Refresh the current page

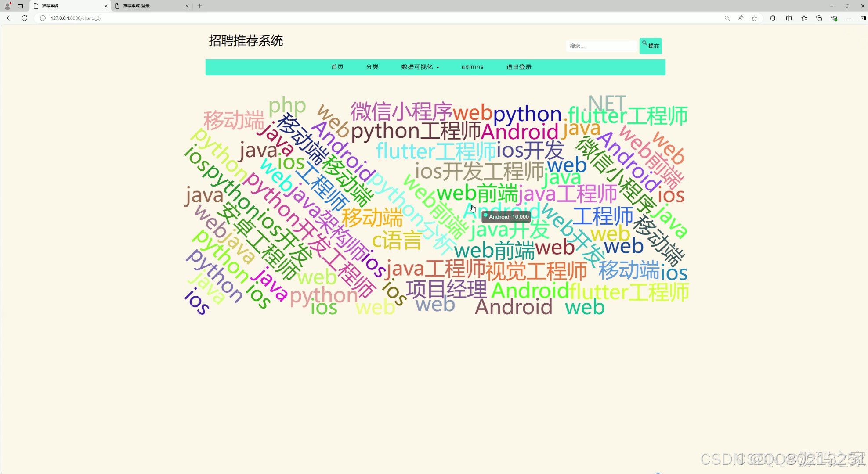(25, 18)
